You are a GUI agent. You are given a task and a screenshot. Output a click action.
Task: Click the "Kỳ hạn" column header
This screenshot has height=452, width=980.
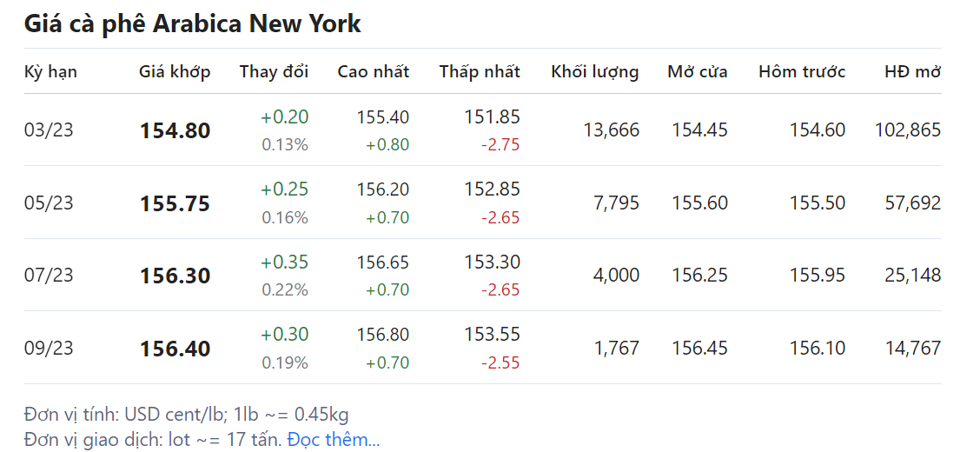pyautogui.click(x=50, y=71)
